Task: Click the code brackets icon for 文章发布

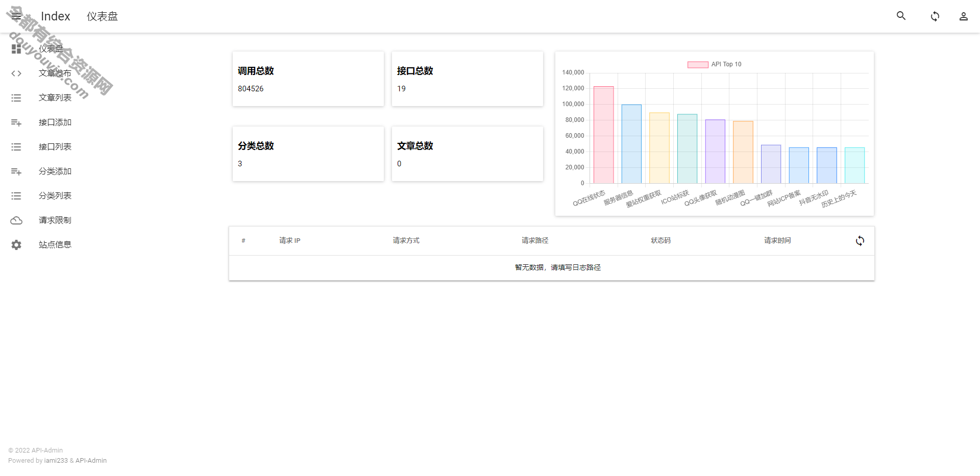Action: (x=16, y=73)
